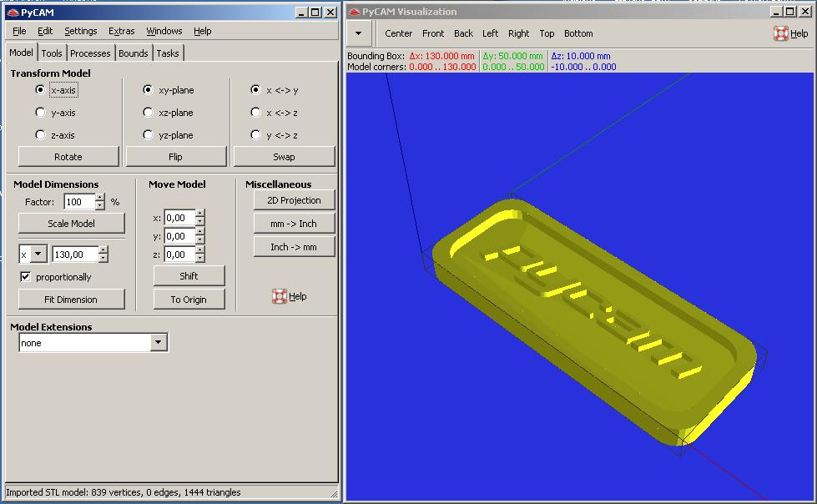Viewport: 817px width, 504px height.
Task: Click the Swap button
Action: 284,156
